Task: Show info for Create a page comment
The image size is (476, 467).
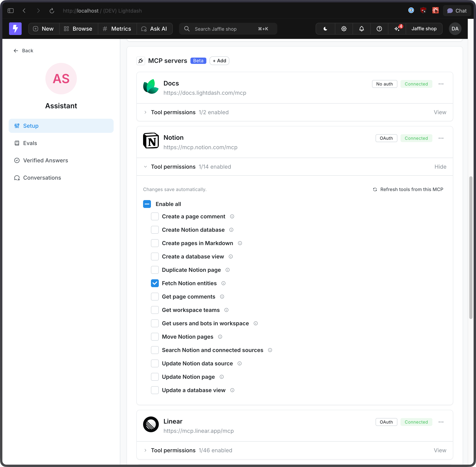Action: point(232,217)
